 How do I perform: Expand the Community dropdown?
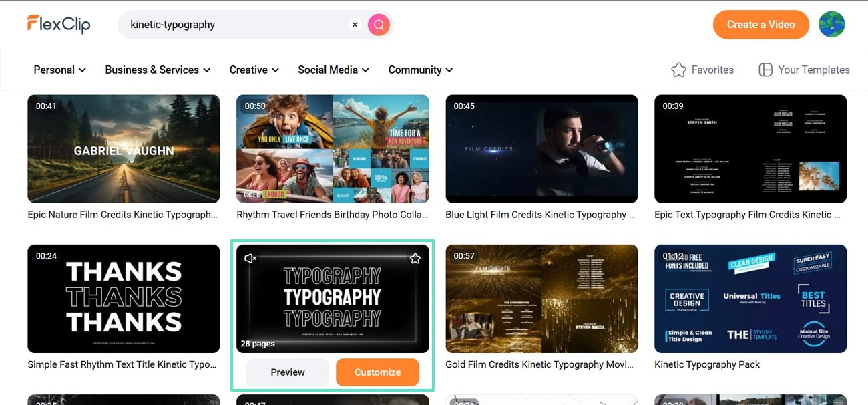[x=421, y=70]
